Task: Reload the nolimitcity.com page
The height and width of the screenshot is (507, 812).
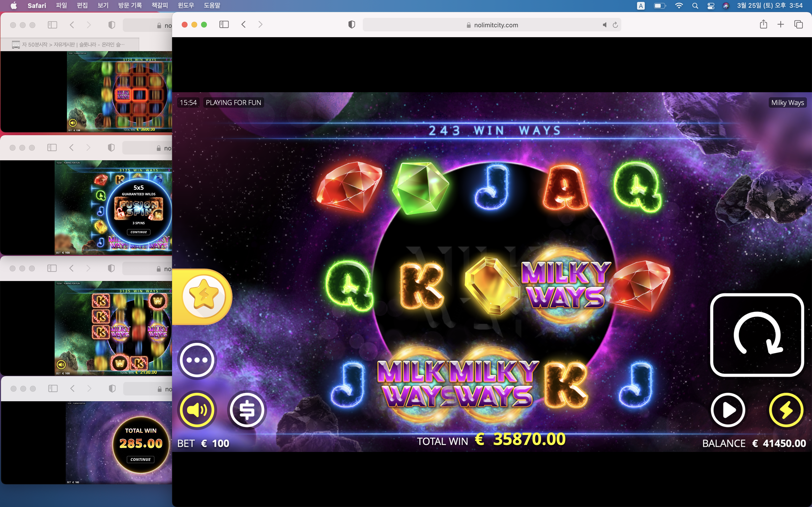Action: click(x=615, y=25)
